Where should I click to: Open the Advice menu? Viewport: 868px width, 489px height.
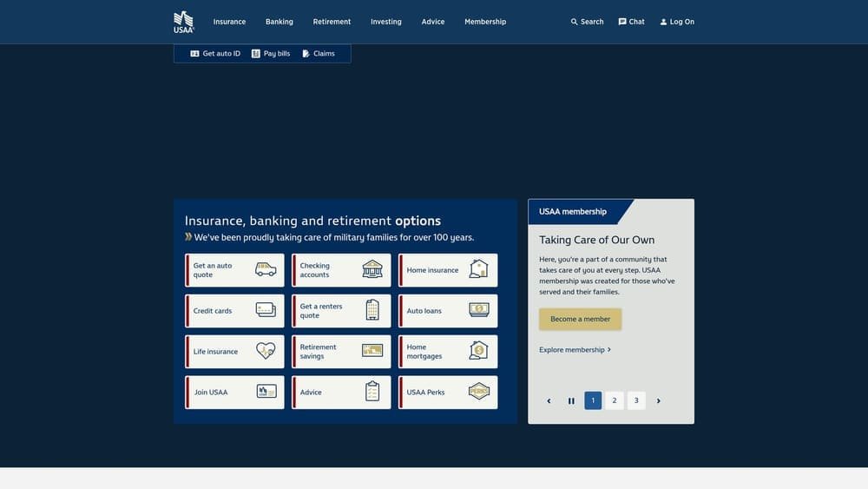[x=433, y=22]
